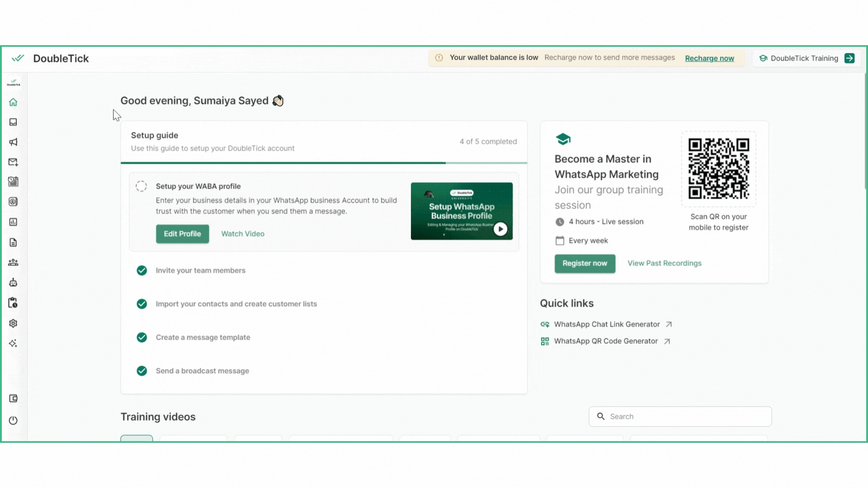This screenshot has height=488, width=868.
Task: Click the Edit Profile button
Action: [x=182, y=234]
